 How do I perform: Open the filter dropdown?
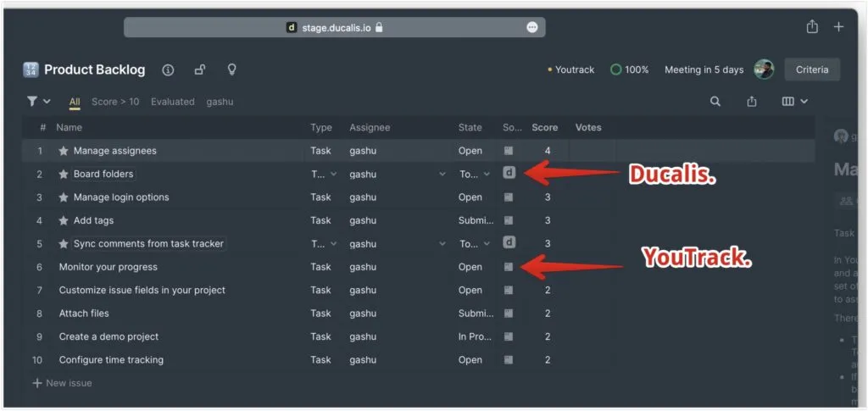pyautogui.click(x=39, y=102)
